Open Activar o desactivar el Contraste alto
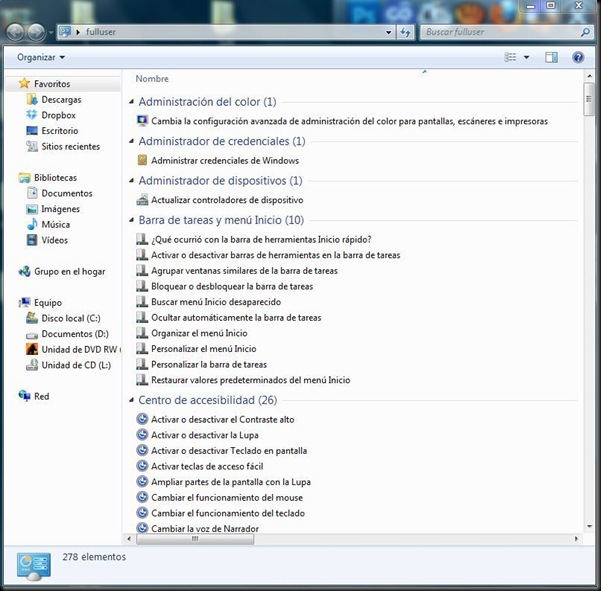 tap(223, 419)
